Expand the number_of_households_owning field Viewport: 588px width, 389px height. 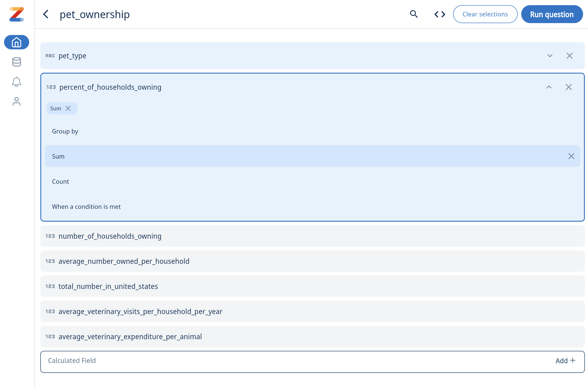[x=110, y=236]
